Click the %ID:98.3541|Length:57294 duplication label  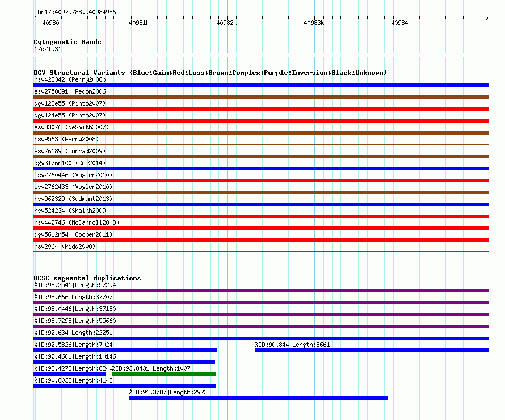[75, 285]
